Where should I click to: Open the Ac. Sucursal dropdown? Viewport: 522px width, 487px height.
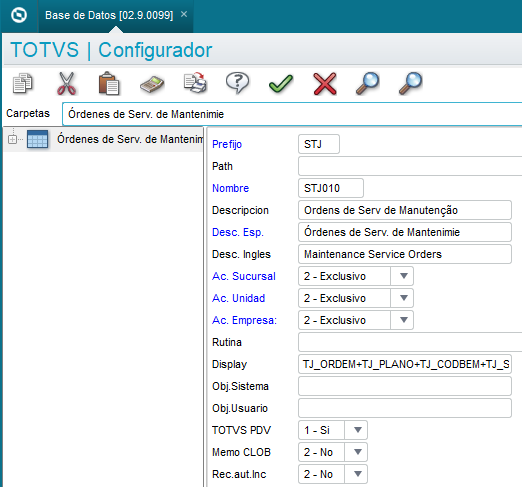pos(404,276)
